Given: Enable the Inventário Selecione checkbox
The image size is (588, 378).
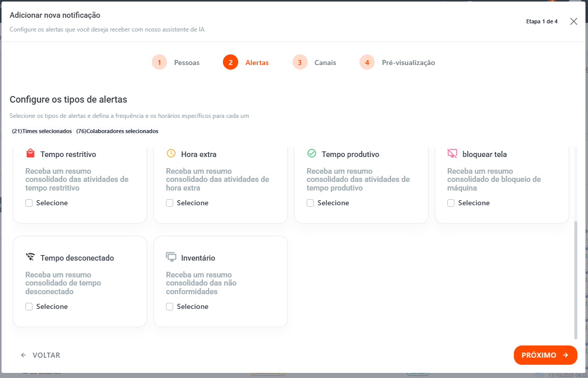Looking at the screenshot, I should tap(170, 306).
